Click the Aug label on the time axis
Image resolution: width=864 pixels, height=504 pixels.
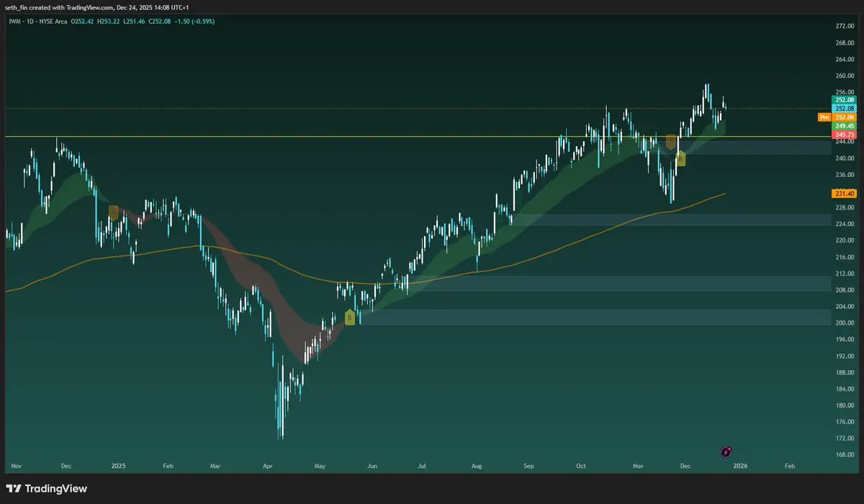pyautogui.click(x=477, y=466)
